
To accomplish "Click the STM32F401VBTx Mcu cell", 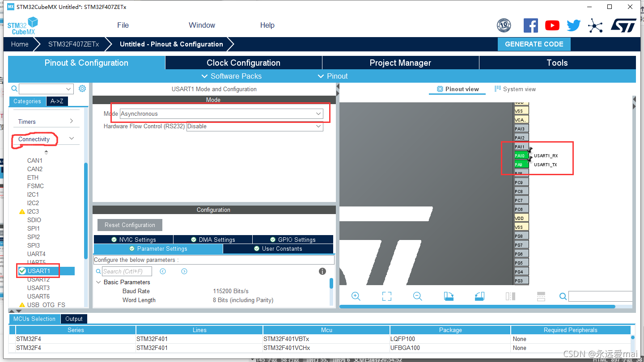I will point(326,339).
